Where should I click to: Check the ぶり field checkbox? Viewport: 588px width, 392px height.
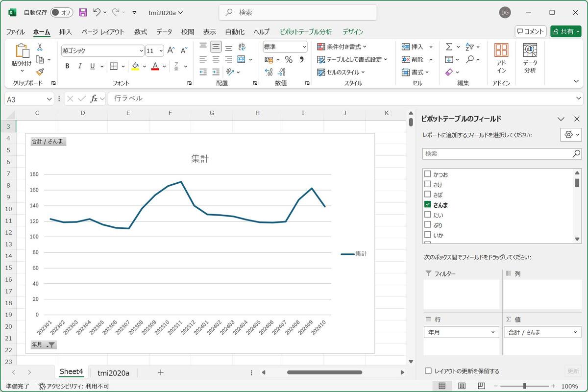coord(427,225)
